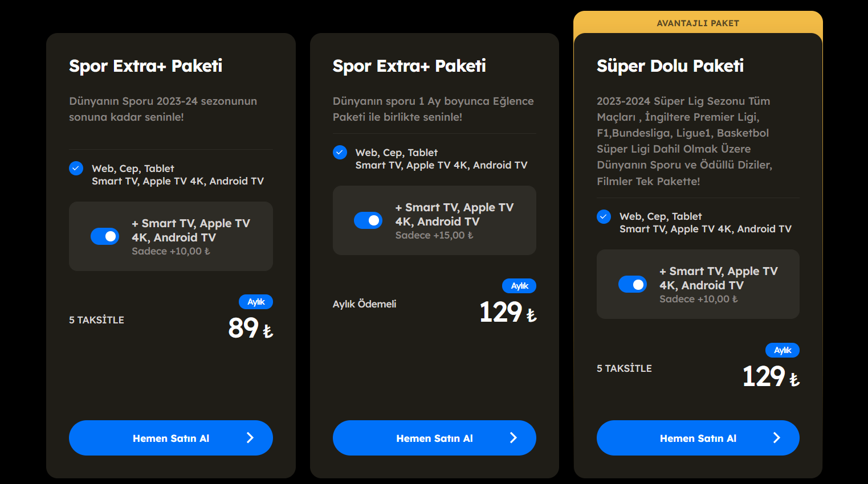Select the Aylık badge in the Aylık Ödemeli package
Viewport: 868px width, 484px height.
[x=519, y=286]
